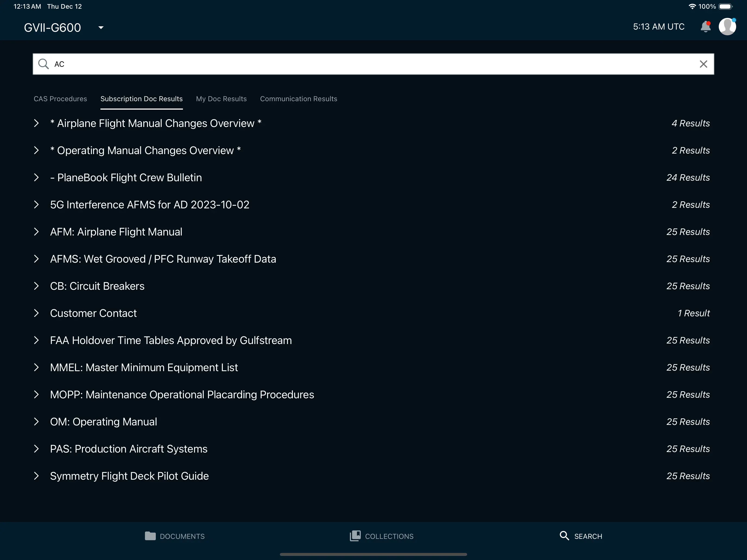Expand PlaneBook Flight Crew Bulletin chevron
This screenshot has height=560, width=747.
point(36,177)
